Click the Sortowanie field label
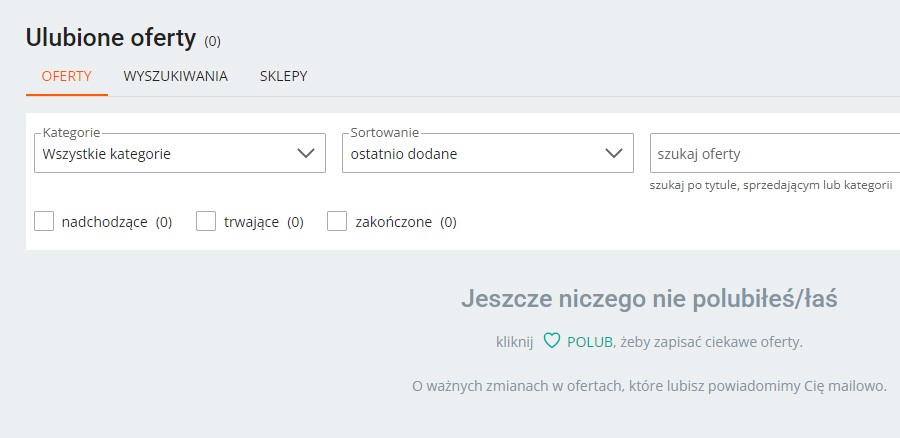 [385, 133]
